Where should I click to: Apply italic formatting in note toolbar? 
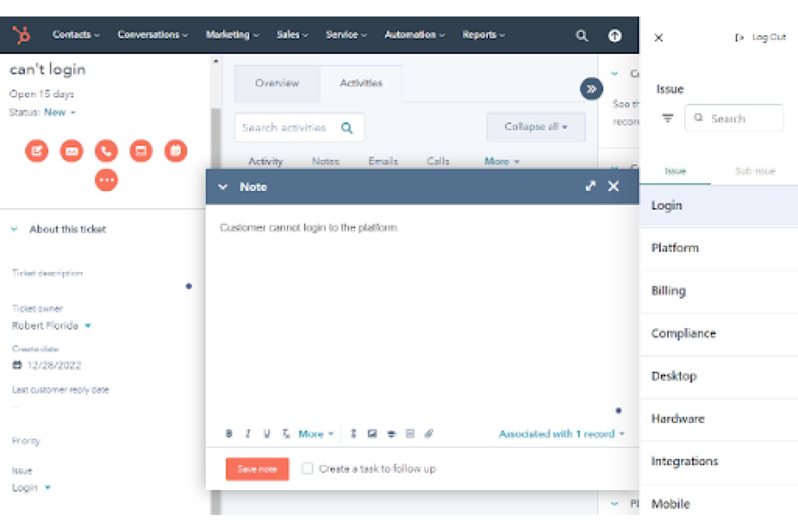248,434
